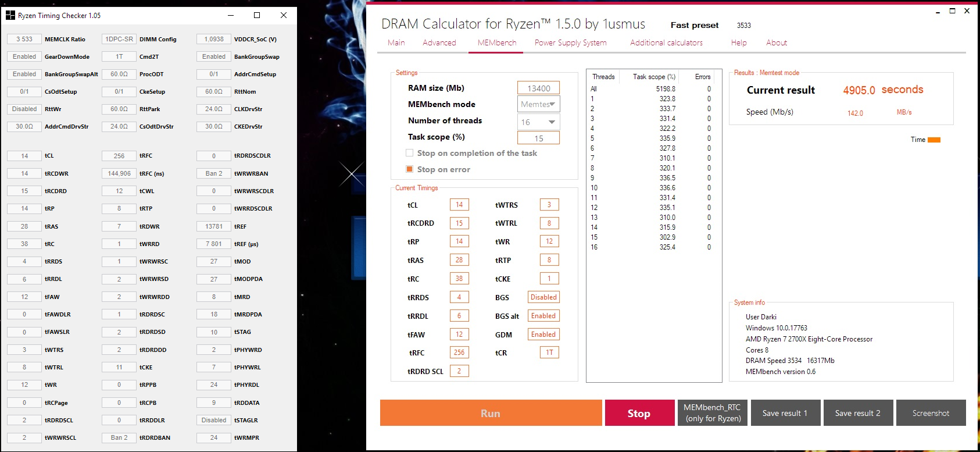Click the ProcODT 60.0Ω field
This screenshot has width=980, height=452.
pyautogui.click(x=119, y=74)
